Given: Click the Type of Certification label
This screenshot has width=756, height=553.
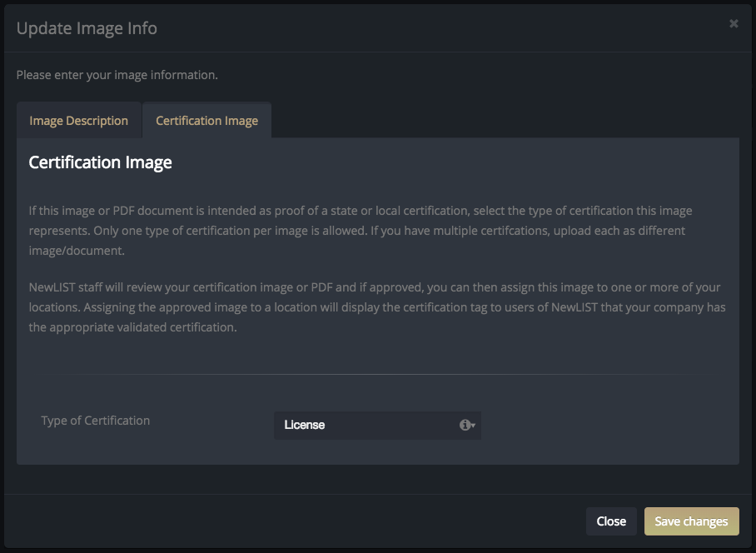Looking at the screenshot, I should pos(96,421).
